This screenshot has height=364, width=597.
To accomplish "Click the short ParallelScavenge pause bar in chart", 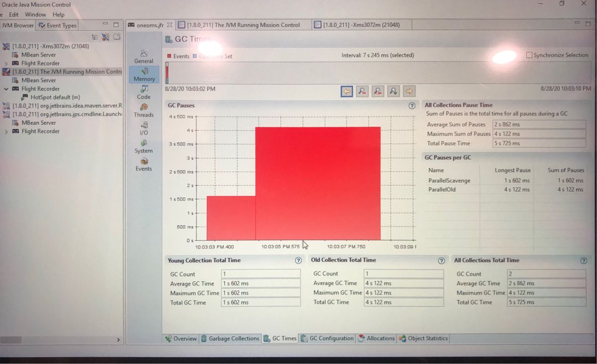I will pos(231,218).
